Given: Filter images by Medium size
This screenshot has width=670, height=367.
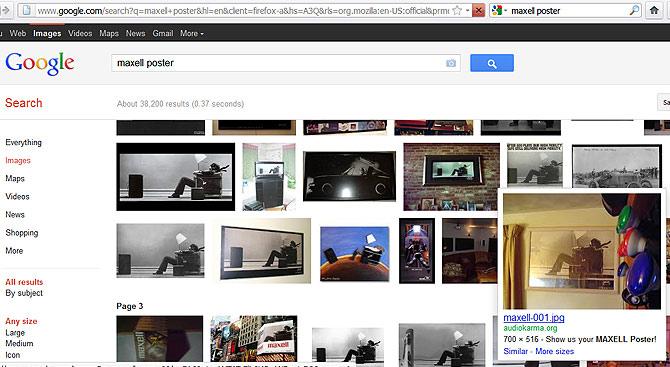Looking at the screenshot, I should [19, 344].
